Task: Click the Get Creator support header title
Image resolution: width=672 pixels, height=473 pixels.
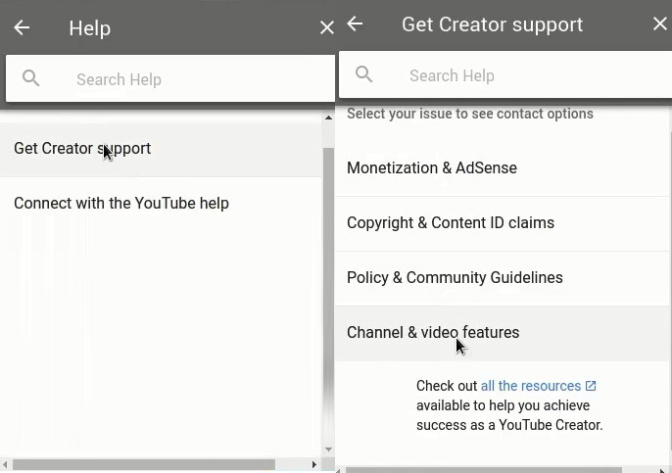Action: [x=492, y=24]
